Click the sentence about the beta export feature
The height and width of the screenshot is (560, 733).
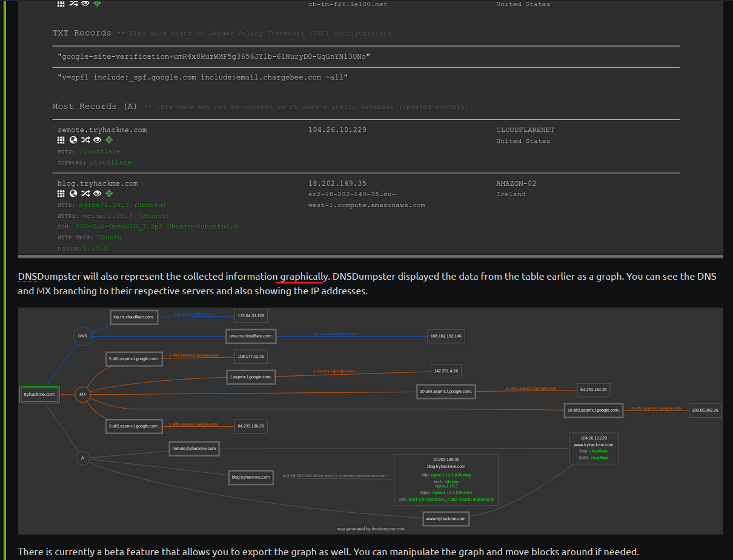click(328, 552)
